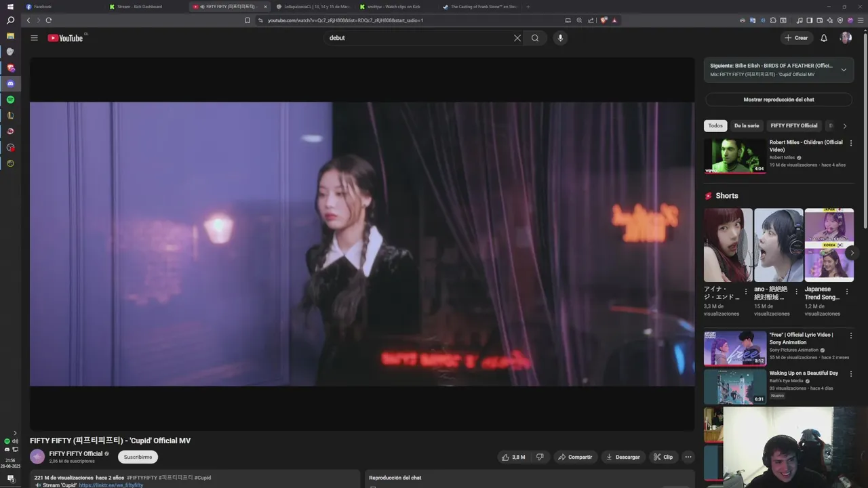Click the Cupid music video player
The image size is (868, 488).
[x=362, y=244]
